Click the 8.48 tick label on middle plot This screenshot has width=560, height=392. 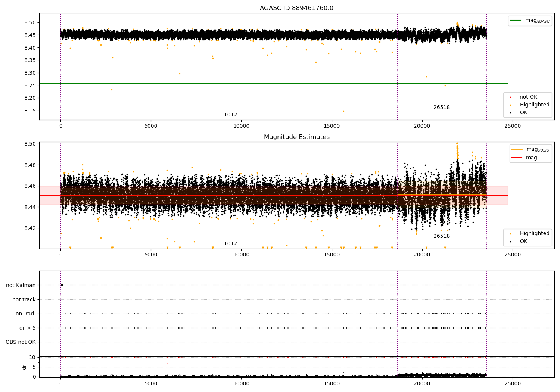tap(30, 165)
